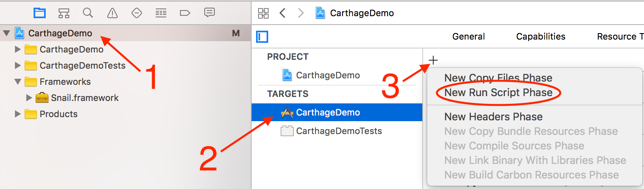Toggle the project and targets list sidebar
This screenshot has height=189, width=644.
coord(262,37)
